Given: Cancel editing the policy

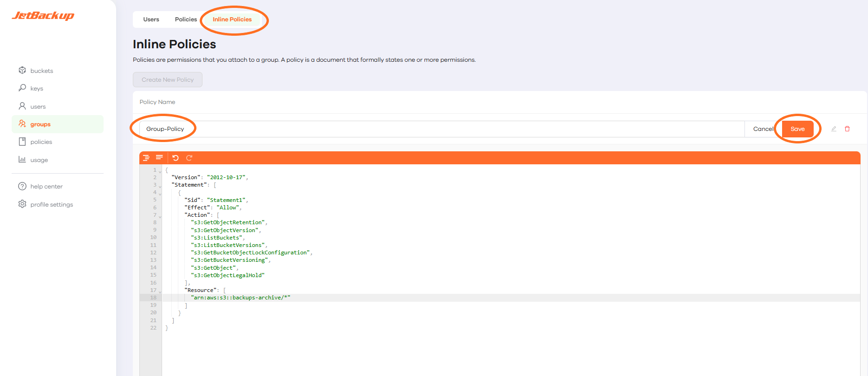Looking at the screenshot, I should (x=763, y=129).
